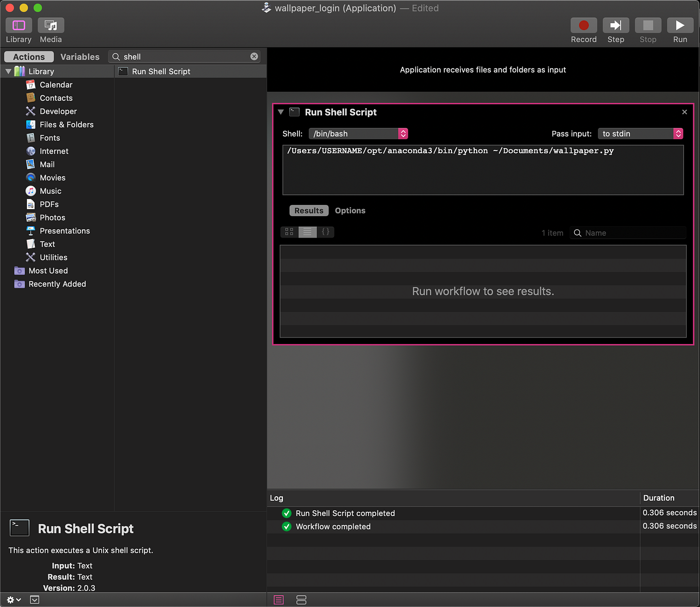This screenshot has height=607, width=700.
Task: Switch results to icon grid view
Action: [x=289, y=232]
